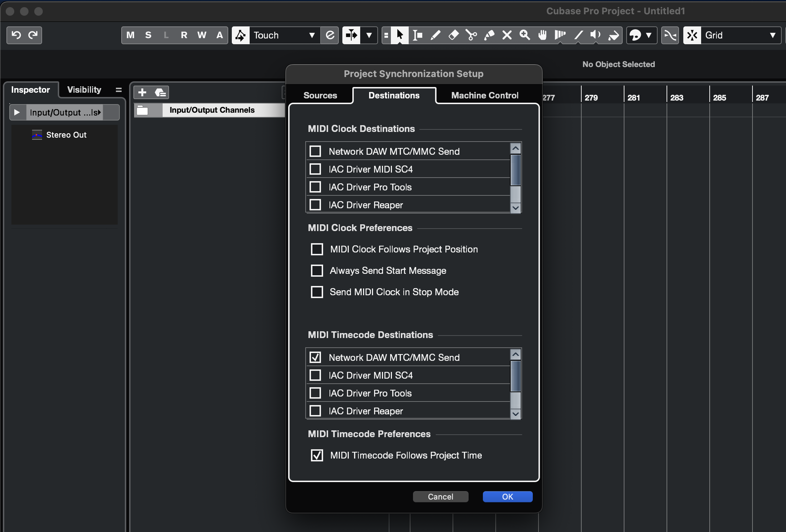Click the Undo arrow icon
Viewport: 786px width, 532px height.
click(16, 35)
